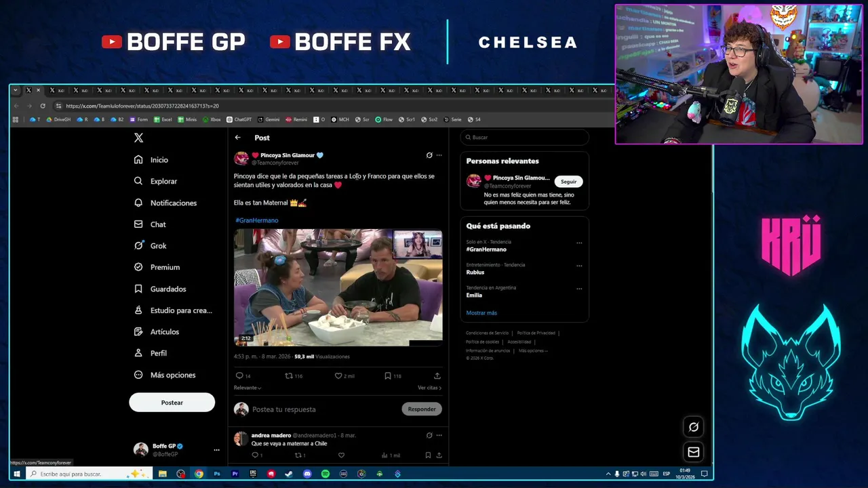868x488 pixels.
Task: Click the Windows taskbar search box
Action: (89, 474)
